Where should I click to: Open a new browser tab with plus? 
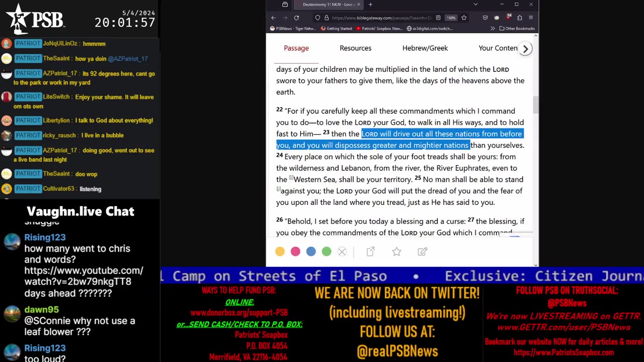tap(370, 5)
